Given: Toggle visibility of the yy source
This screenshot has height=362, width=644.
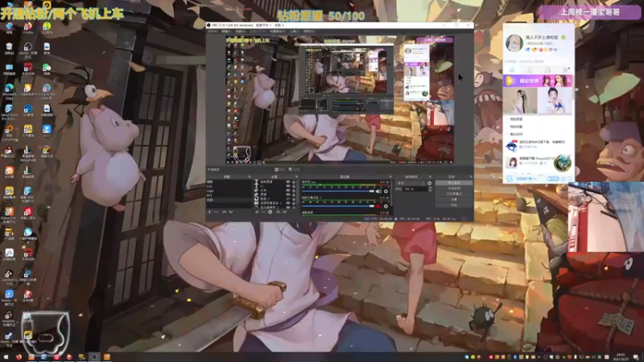Looking at the screenshot, I should [x=288, y=186].
